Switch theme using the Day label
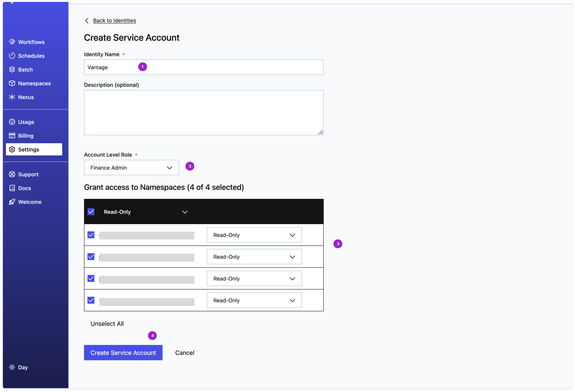The width and height of the screenshot is (575, 392). [23, 367]
